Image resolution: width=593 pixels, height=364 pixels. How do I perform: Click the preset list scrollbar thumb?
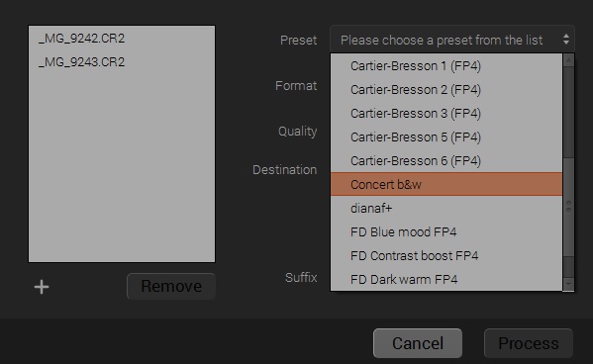tap(568, 207)
